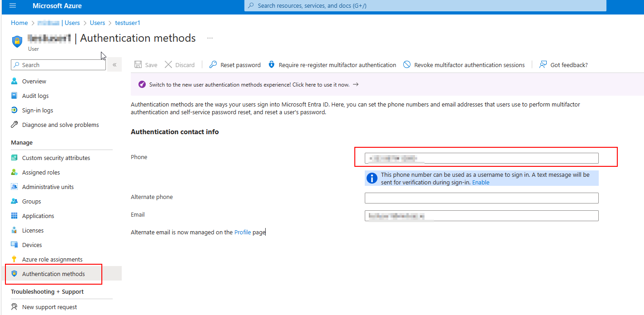Open Diagnose and solve problems
Screen dimensions: 644x315
pyautogui.click(x=60, y=125)
